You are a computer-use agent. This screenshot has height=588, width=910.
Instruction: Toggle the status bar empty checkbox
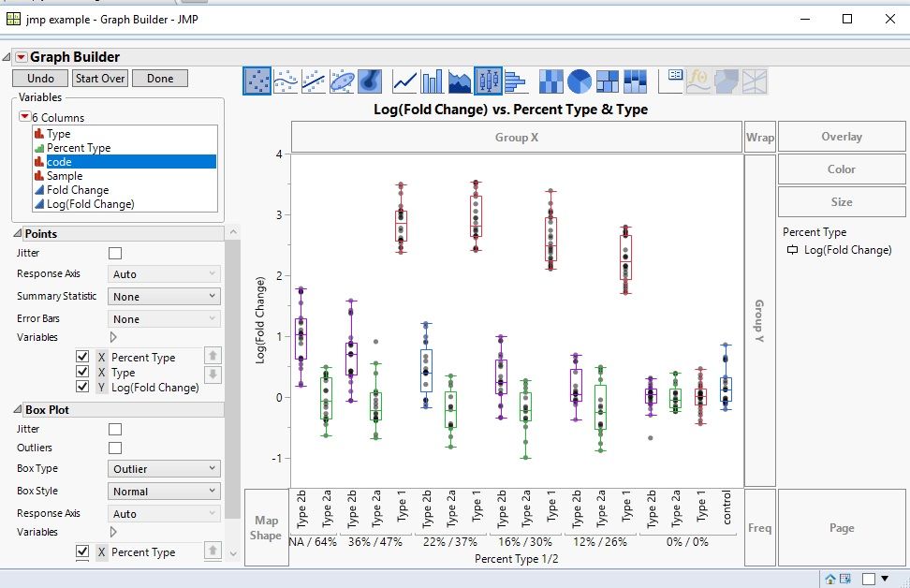click(869, 579)
